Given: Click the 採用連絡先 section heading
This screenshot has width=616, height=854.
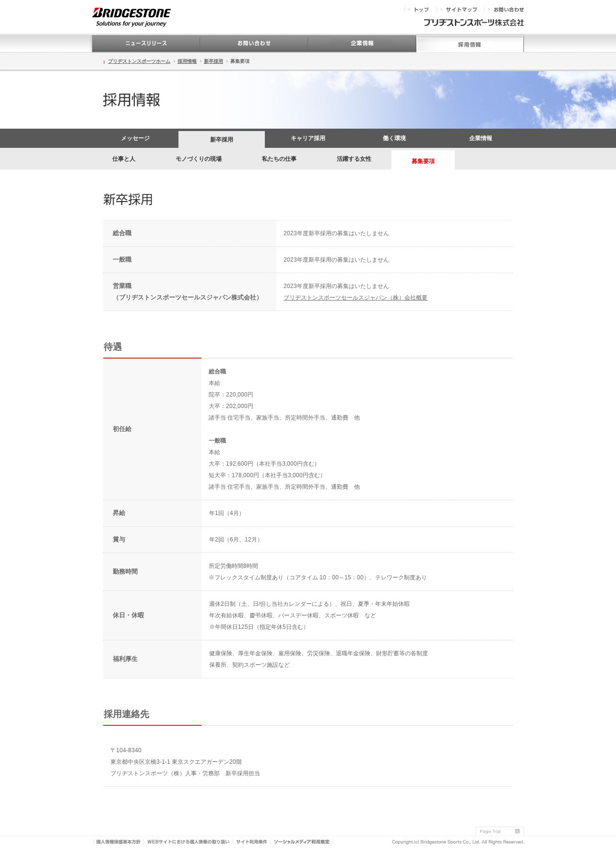Looking at the screenshot, I should coord(127,714).
